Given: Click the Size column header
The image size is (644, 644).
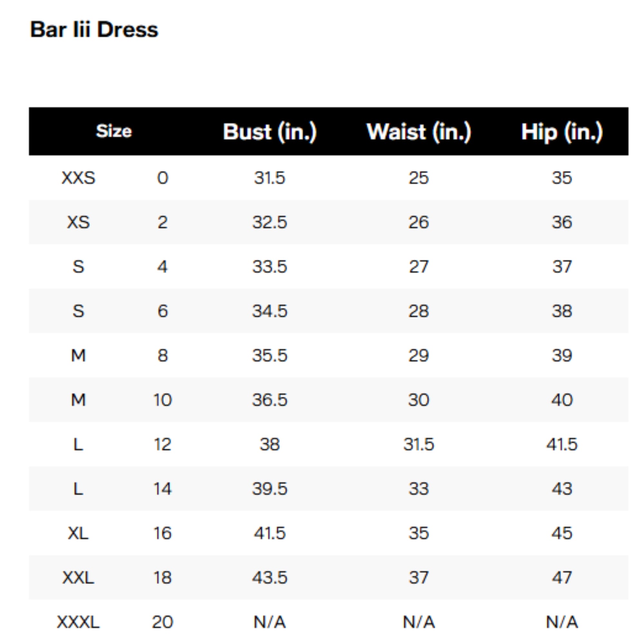Looking at the screenshot, I should click(x=114, y=131).
